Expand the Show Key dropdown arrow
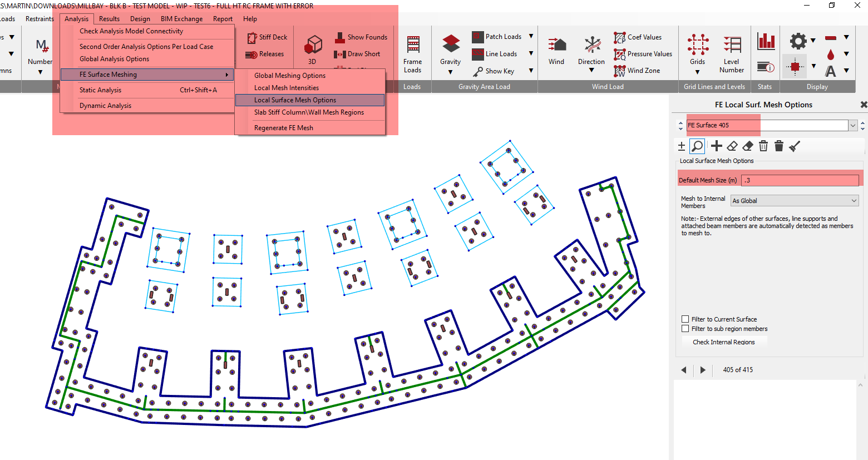868x460 pixels. click(x=531, y=71)
